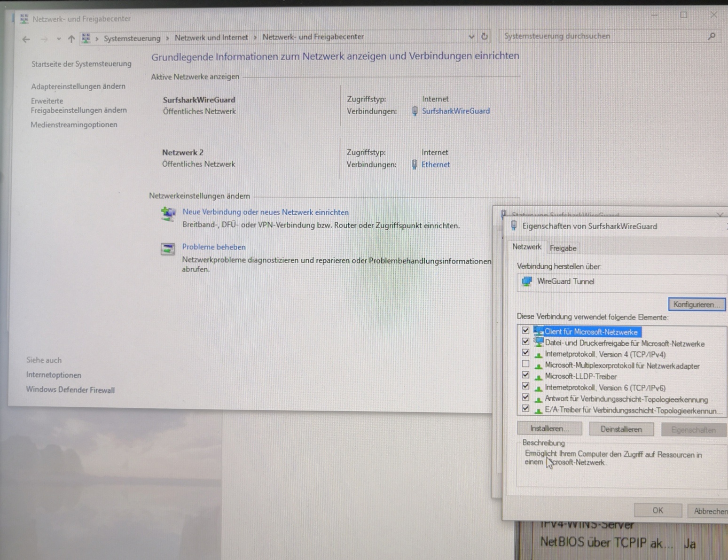728x560 pixels.
Task: Click the Deinstallieren button
Action: point(621,429)
